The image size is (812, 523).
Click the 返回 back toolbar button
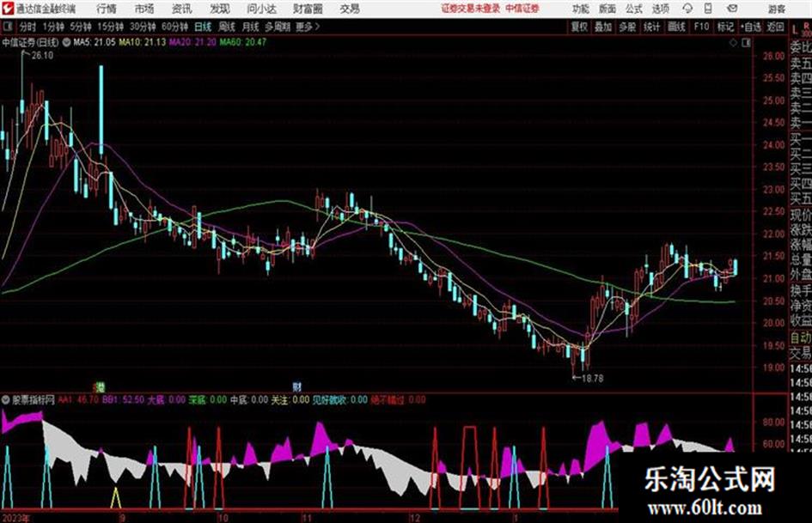click(x=775, y=27)
